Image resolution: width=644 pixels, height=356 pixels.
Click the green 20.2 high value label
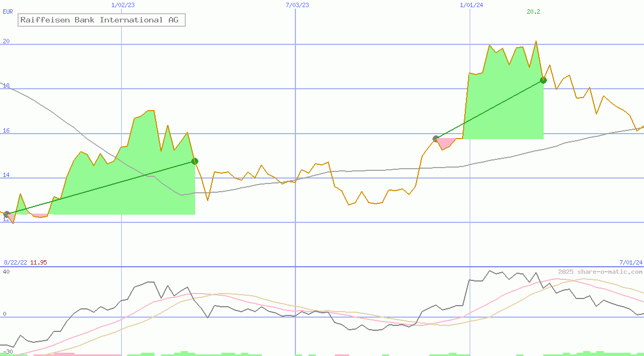click(x=533, y=12)
